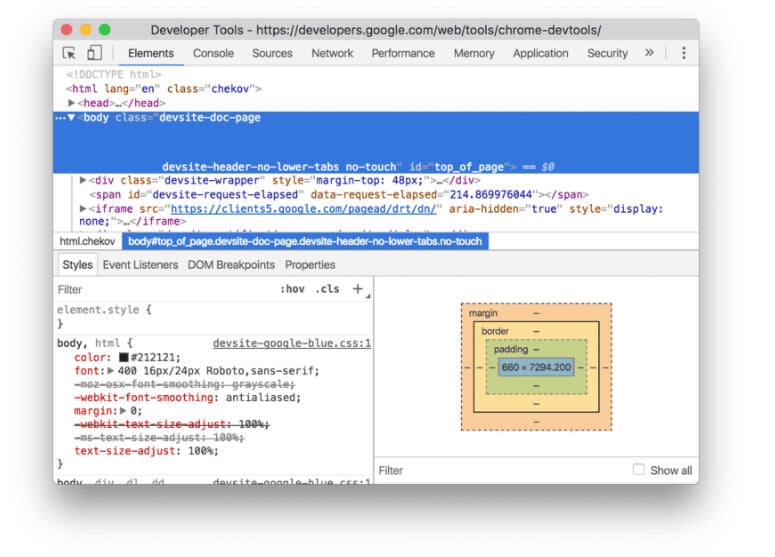The height and width of the screenshot is (557, 775).
Task: Click the body, html selector text
Action: point(88,343)
